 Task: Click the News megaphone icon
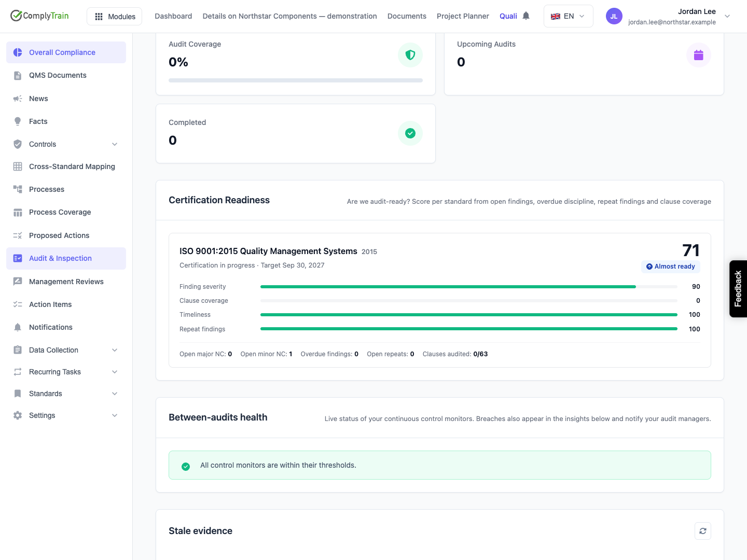click(x=18, y=99)
